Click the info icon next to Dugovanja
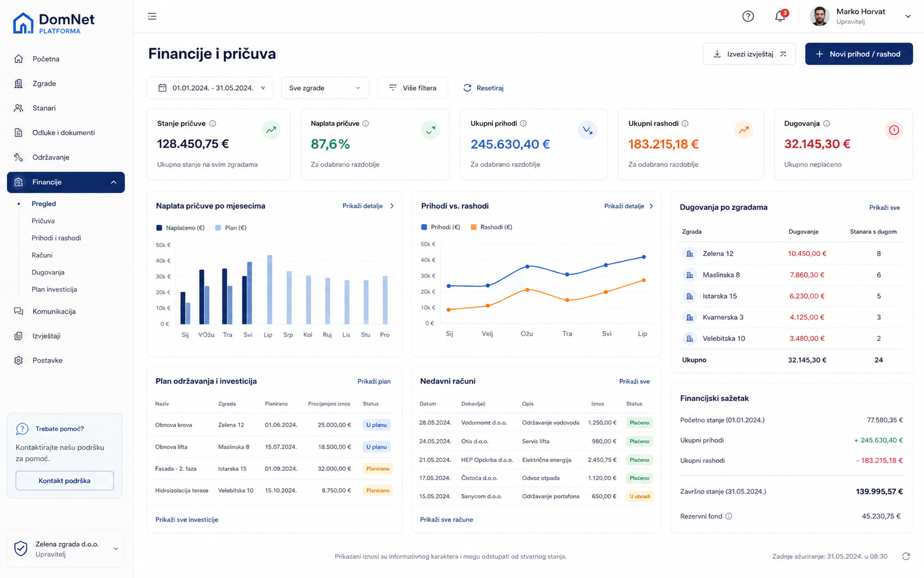Image resolution: width=924 pixels, height=578 pixels. (x=827, y=124)
